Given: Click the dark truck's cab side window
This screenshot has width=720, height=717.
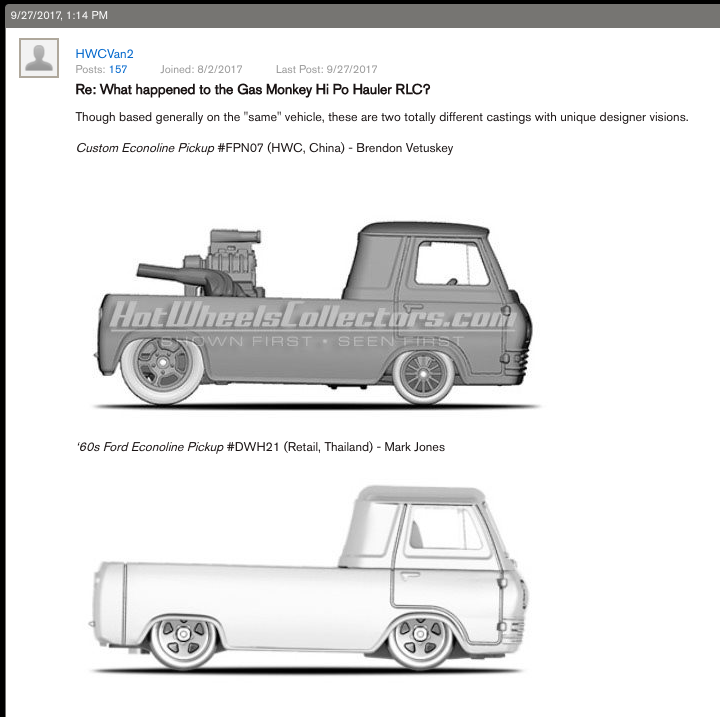Looking at the screenshot, I should click(450, 262).
